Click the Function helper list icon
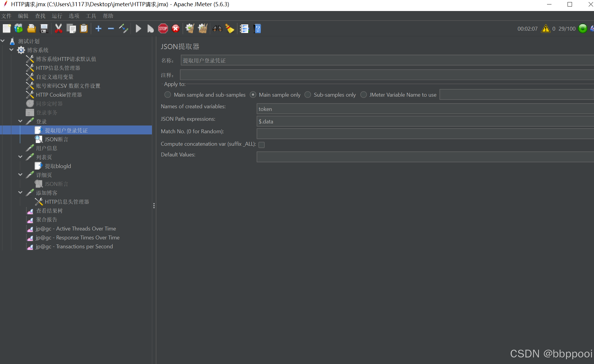The image size is (594, 364). click(244, 29)
